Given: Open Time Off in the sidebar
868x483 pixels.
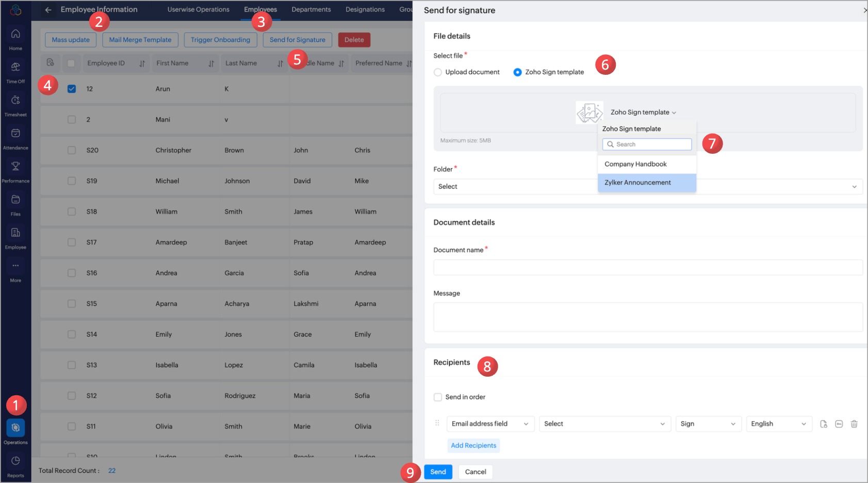Looking at the screenshot, I should pos(15,72).
